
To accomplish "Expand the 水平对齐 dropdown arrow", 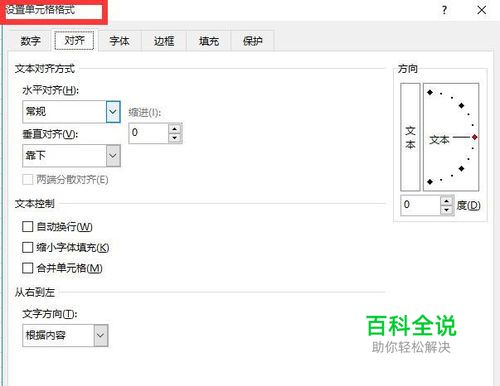I will pos(113,112).
